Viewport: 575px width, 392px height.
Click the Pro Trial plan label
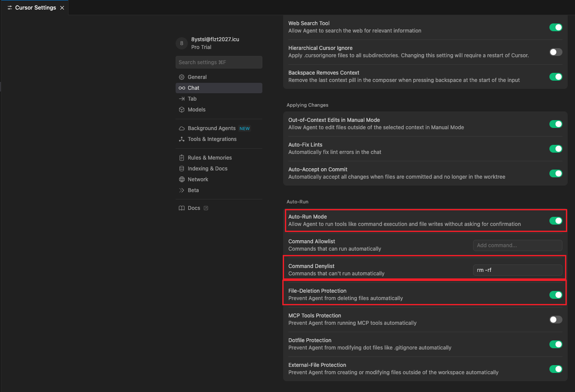[201, 47]
